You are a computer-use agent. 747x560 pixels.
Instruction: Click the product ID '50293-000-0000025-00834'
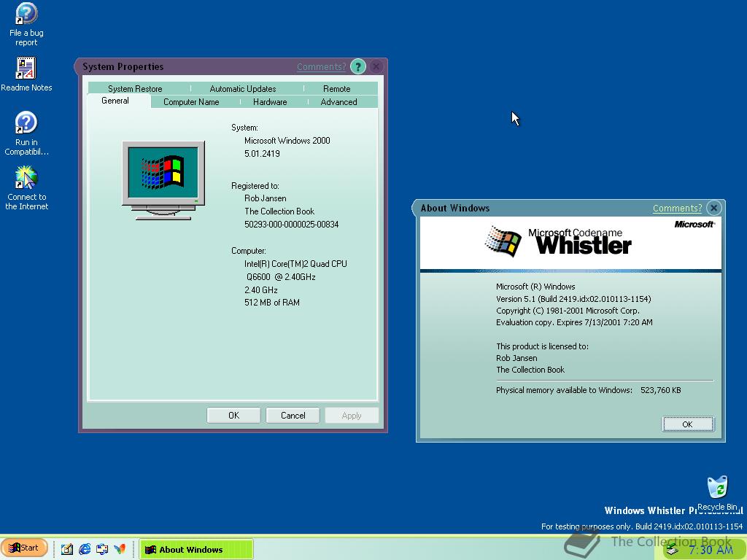click(292, 225)
